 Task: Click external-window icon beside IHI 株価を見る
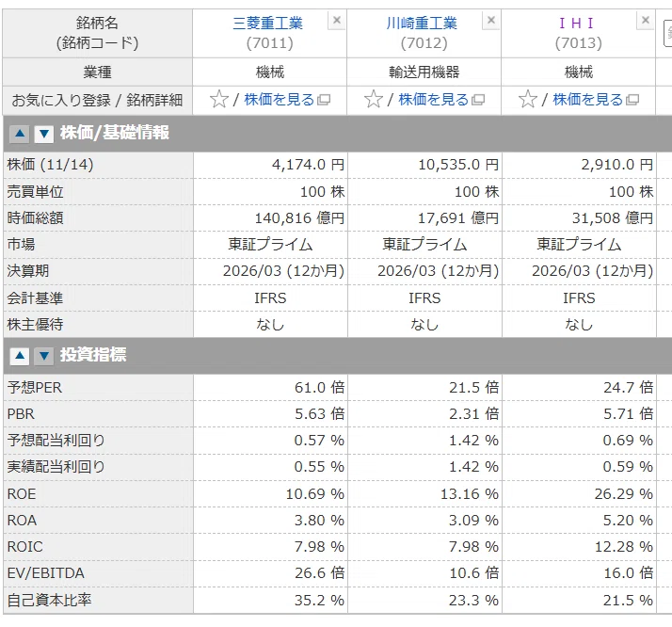[632, 100]
